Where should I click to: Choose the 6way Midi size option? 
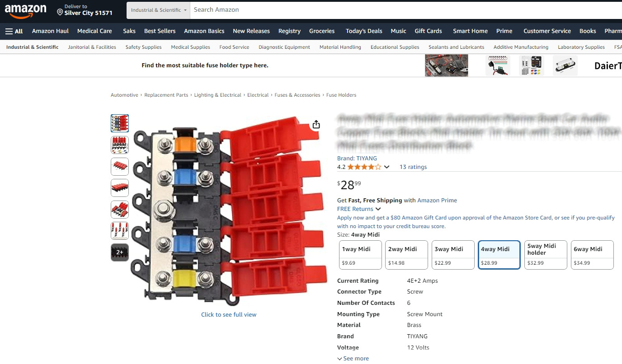click(592, 255)
